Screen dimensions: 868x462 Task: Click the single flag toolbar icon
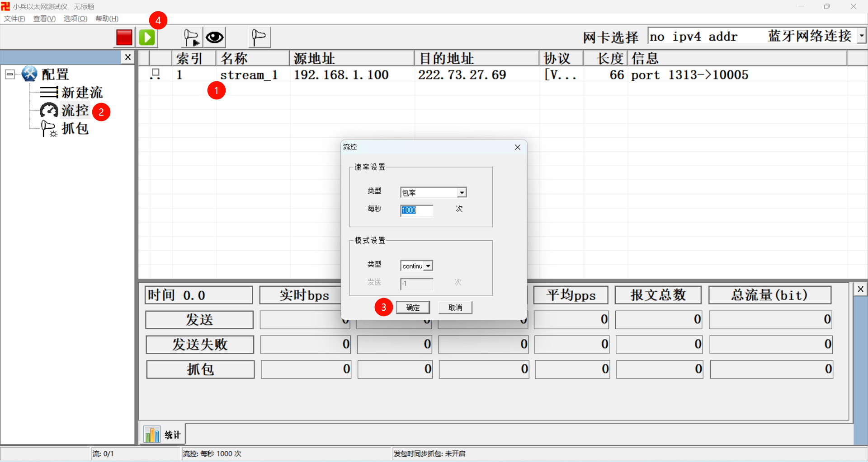click(x=259, y=37)
